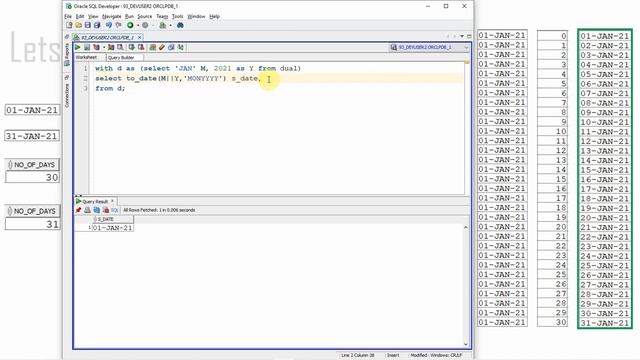The height and width of the screenshot is (360, 640).
Task: Click the 31-JAN-21 box left of window
Action: pyautogui.click(x=32, y=136)
